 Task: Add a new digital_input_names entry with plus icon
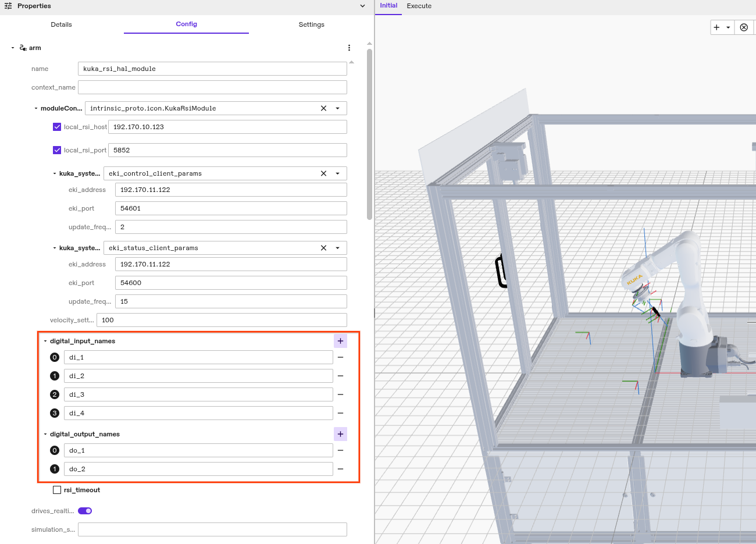[340, 340]
